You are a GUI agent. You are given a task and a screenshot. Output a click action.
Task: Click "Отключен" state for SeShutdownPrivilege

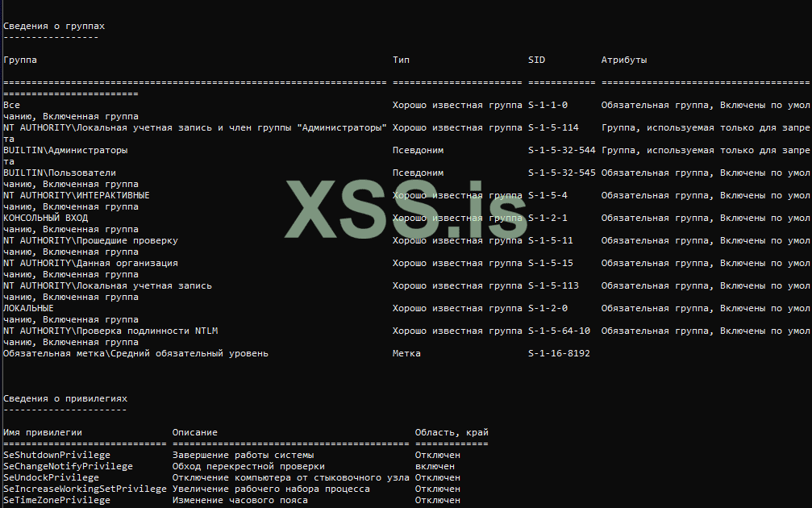tap(438, 455)
